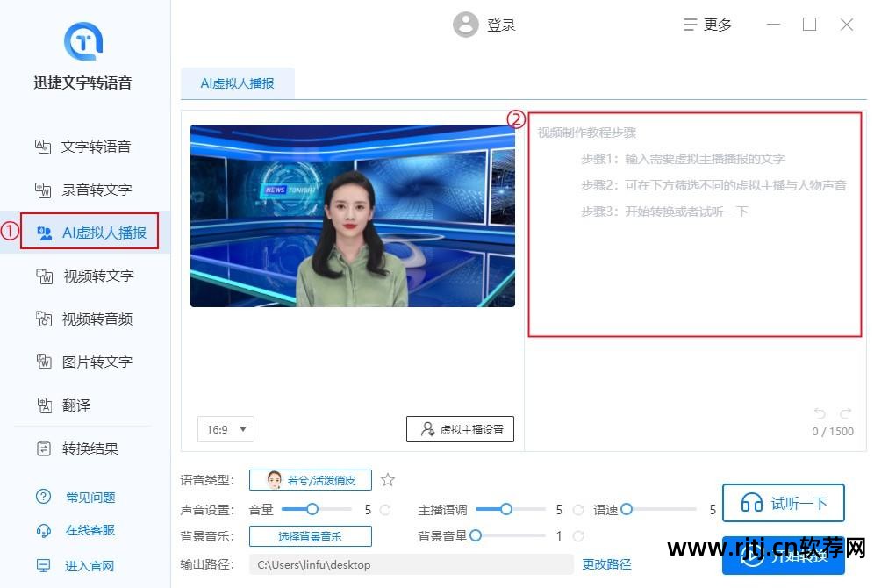This screenshot has height=588, width=874.
Task: Open 视频转文字 in the sidebar
Action: click(83, 276)
